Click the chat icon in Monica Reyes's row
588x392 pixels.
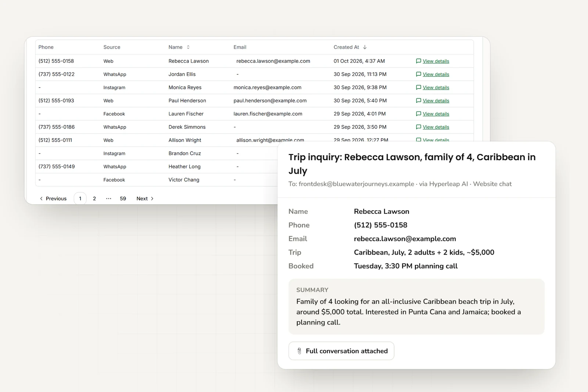418,87
